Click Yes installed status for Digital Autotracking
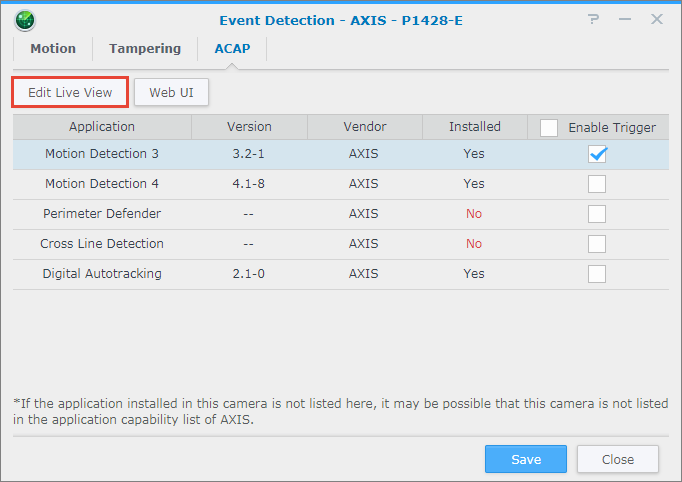Image resolution: width=682 pixels, height=482 pixels. point(474,274)
